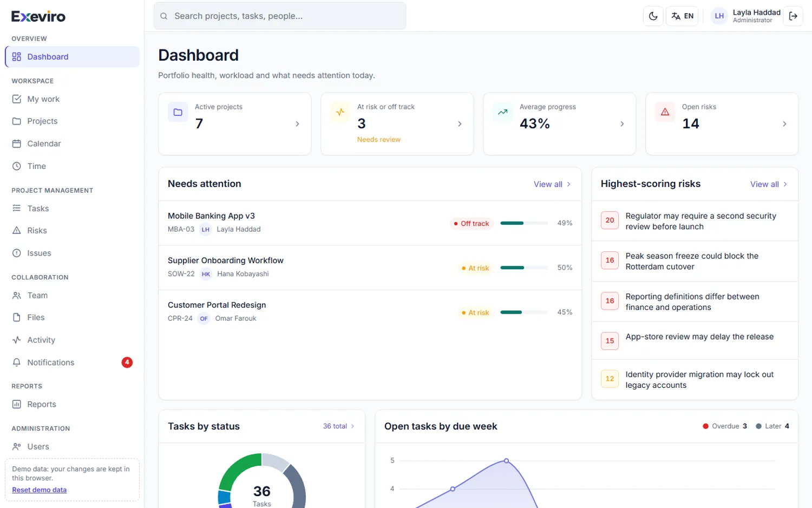Viewport: 812px width, 508px height.
Task: Click the Off track status badge
Action: [472, 224]
